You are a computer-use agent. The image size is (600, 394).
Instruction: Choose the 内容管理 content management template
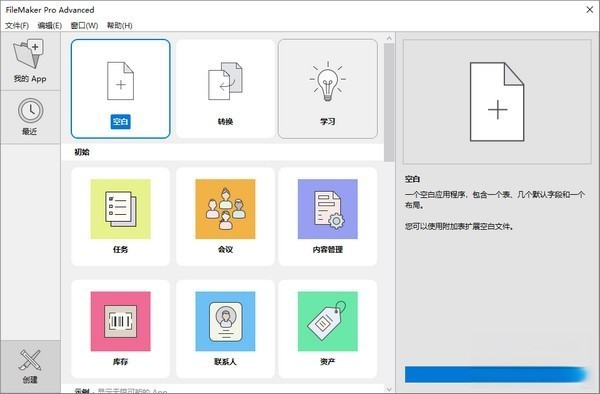click(328, 217)
